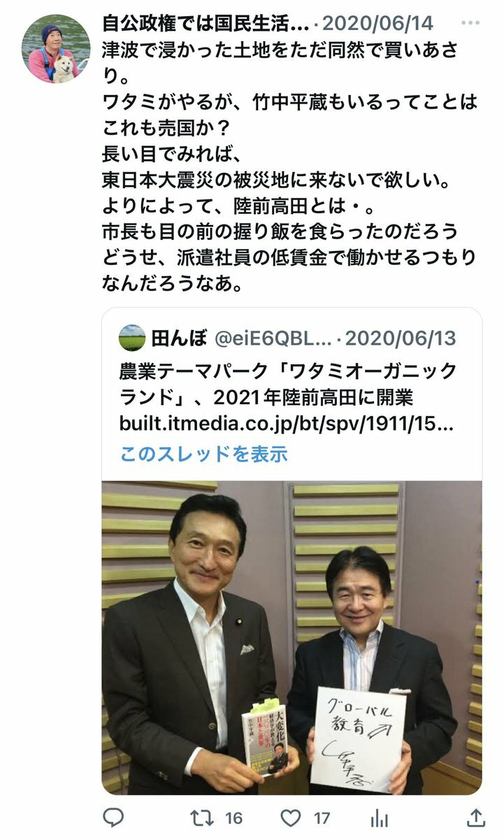Image resolution: width=504 pixels, height=839 pixels.
Task: Click このスレッドを表示 to show the thread
Action: pyautogui.click(x=203, y=454)
